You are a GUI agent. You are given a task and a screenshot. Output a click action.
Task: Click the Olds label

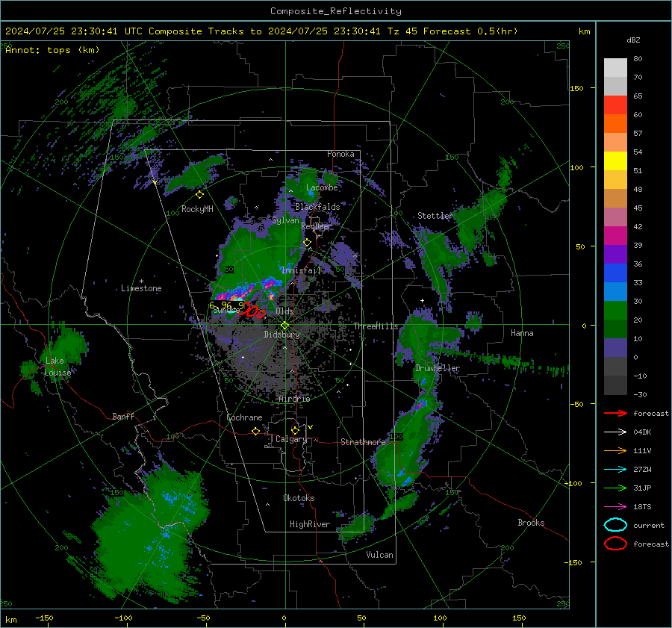click(284, 311)
